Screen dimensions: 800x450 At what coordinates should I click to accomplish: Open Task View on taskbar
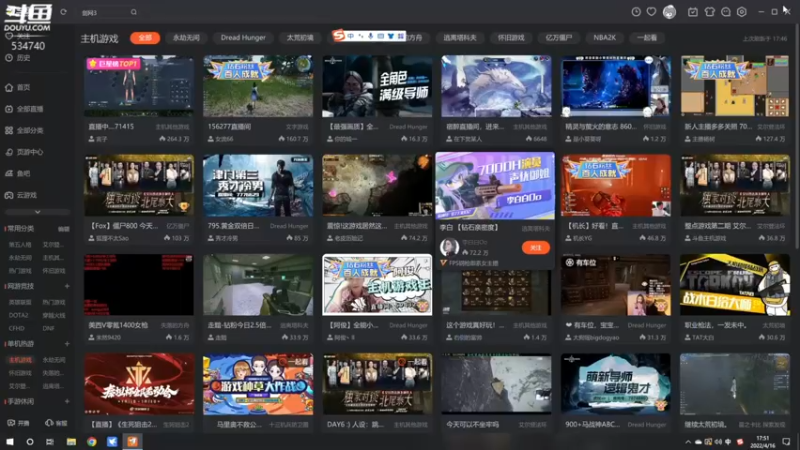pyautogui.click(x=50, y=442)
